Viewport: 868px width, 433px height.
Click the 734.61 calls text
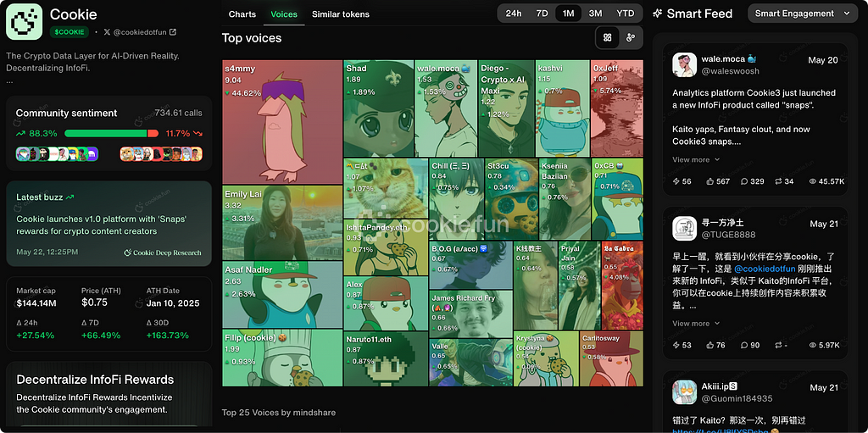(178, 113)
